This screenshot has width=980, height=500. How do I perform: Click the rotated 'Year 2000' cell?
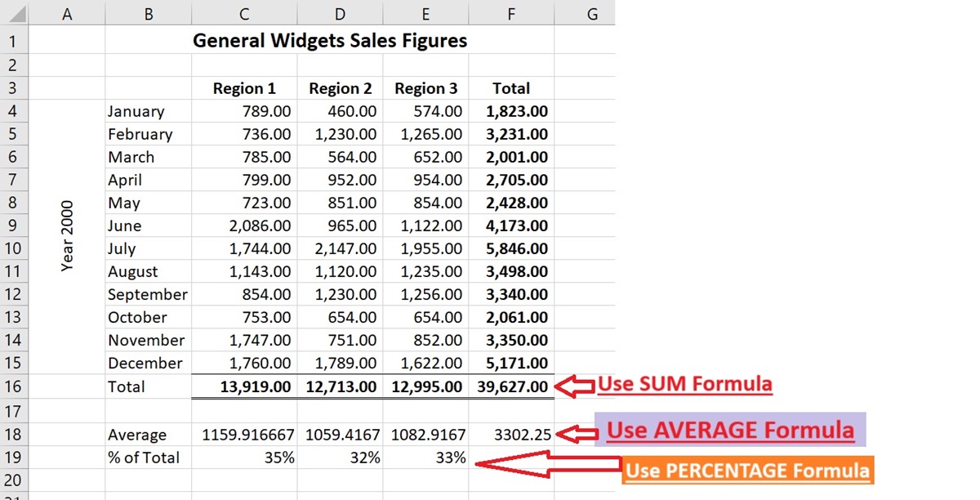tap(68, 235)
